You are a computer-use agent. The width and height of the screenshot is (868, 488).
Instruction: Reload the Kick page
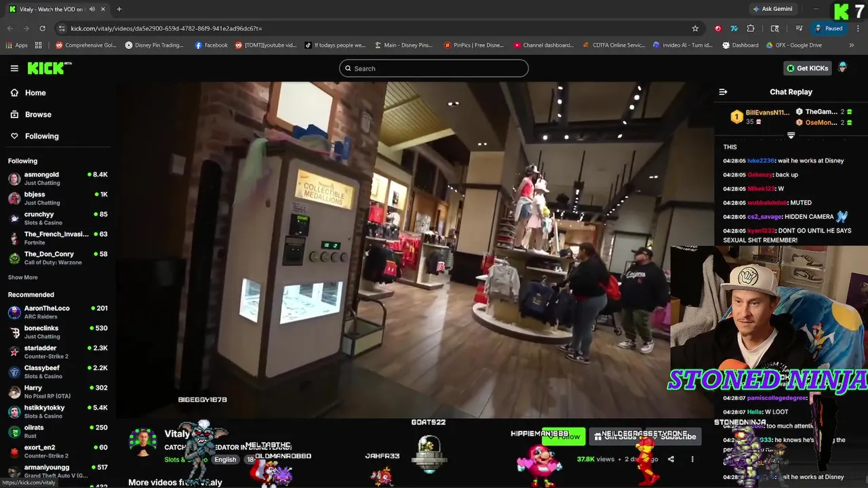coord(42,28)
